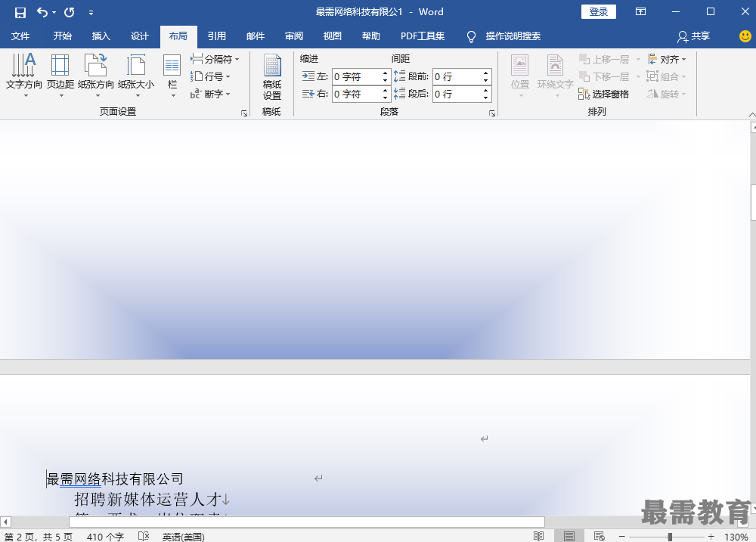Viewport: 756px width, 542px height.
Task: Open the 组合 group dropdown
Action: [667, 76]
